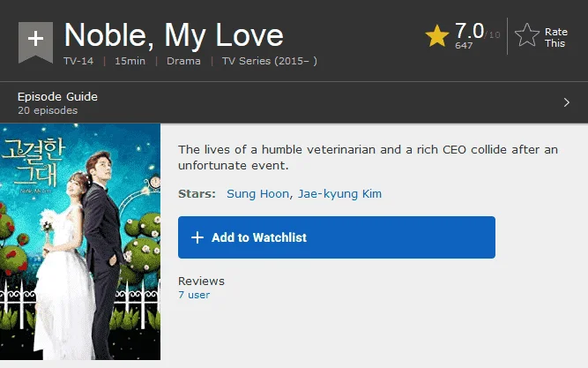Click the TV Series (2015– ) link
The image size is (588, 368).
[x=269, y=61]
